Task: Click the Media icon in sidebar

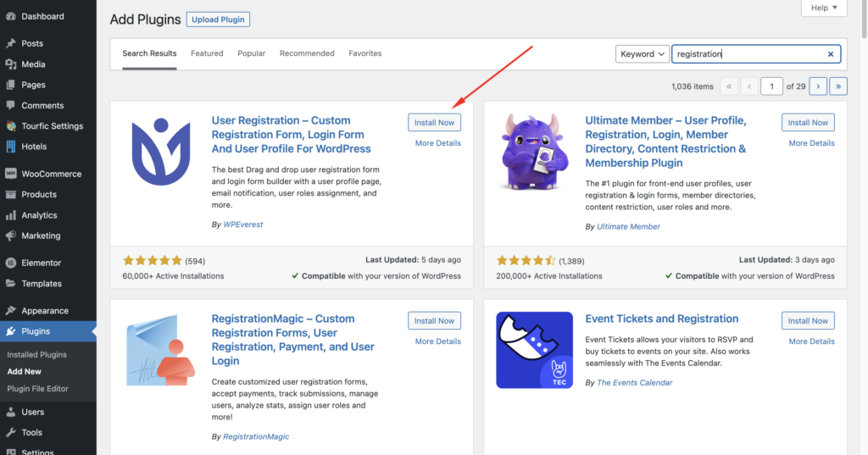Action: pyautogui.click(x=10, y=64)
